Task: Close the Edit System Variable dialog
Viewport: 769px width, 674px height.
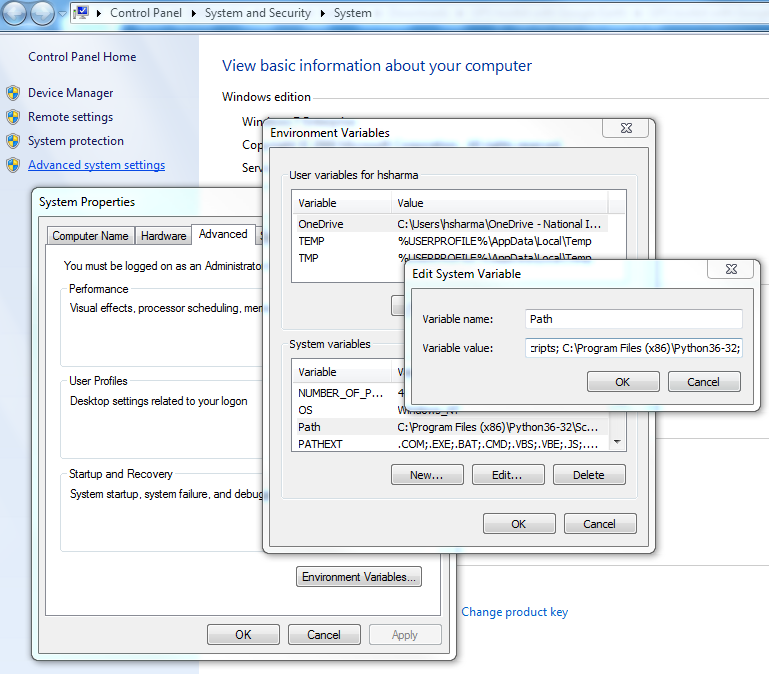Action: point(731,269)
